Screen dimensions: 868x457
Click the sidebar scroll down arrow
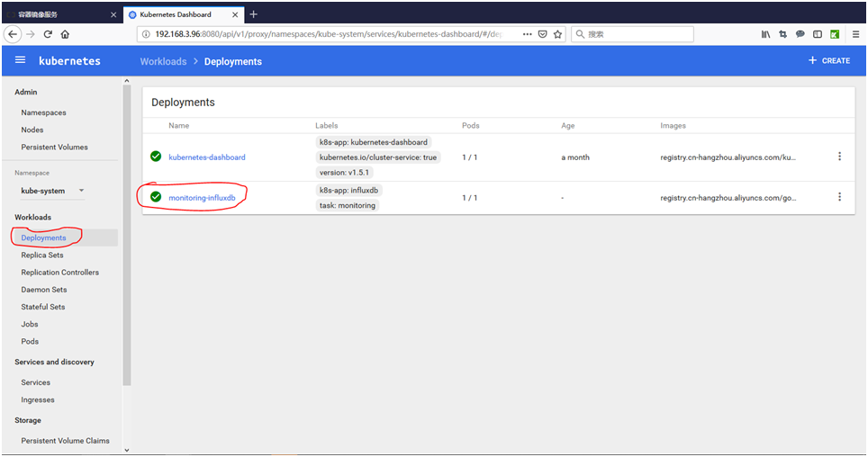(127, 450)
